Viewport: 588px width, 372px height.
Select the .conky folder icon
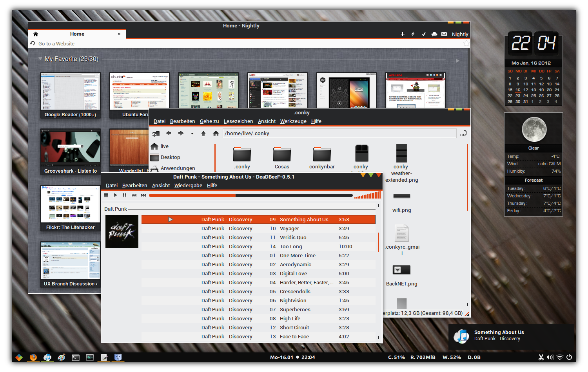coord(242,154)
